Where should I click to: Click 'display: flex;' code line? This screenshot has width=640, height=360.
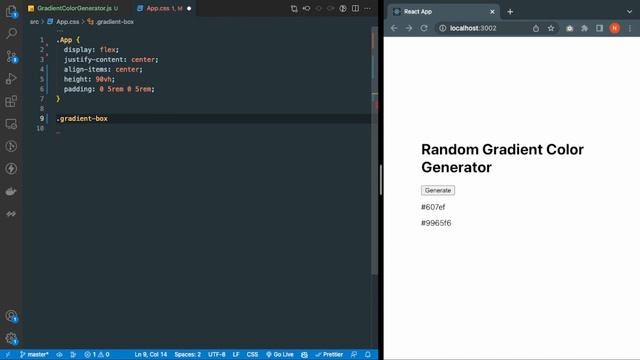[91, 49]
